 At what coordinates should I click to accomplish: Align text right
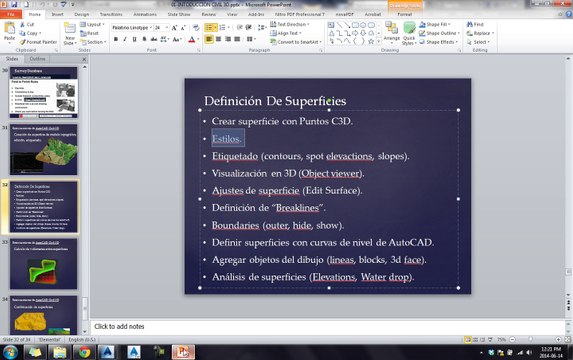click(x=228, y=39)
